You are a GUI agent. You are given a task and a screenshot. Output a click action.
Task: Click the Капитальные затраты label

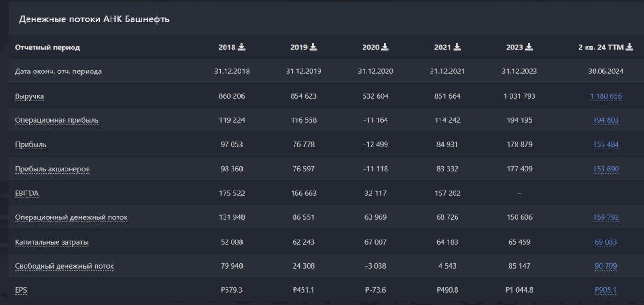51,242
